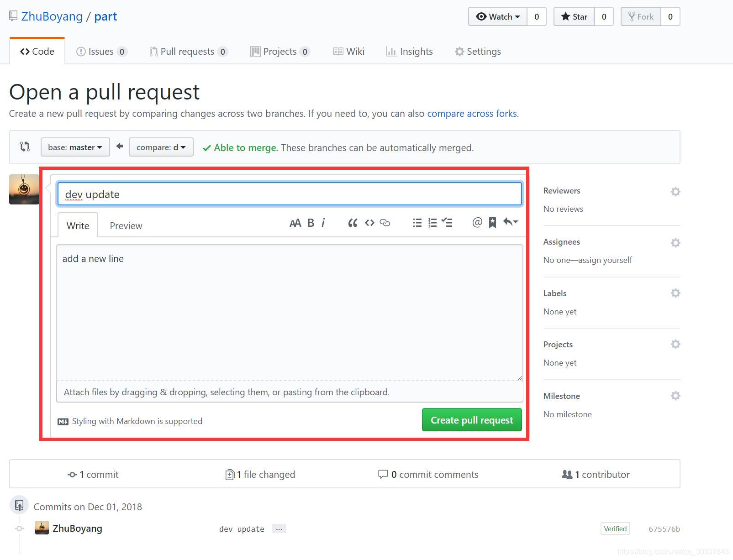
Task: View the 1 contributor tab
Action: 596,474
